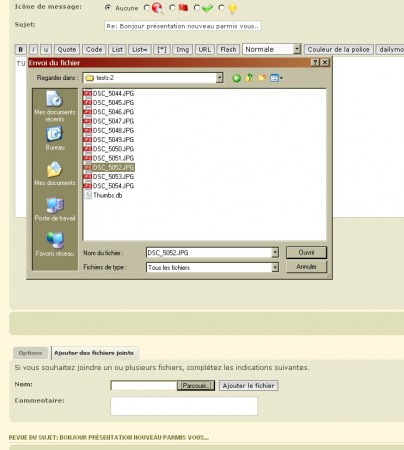Click the Ouvrir button
The height and width of the screenshot is (450, 404).
[306, 253]
